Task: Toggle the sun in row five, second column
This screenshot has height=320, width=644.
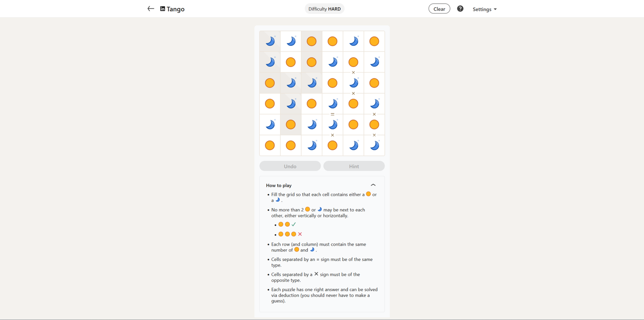Action: tap(291, 125)
